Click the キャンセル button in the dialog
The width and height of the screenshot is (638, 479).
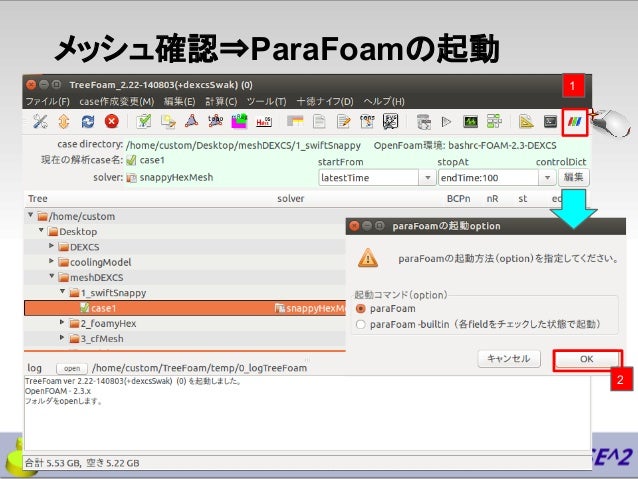click(509, 359)
